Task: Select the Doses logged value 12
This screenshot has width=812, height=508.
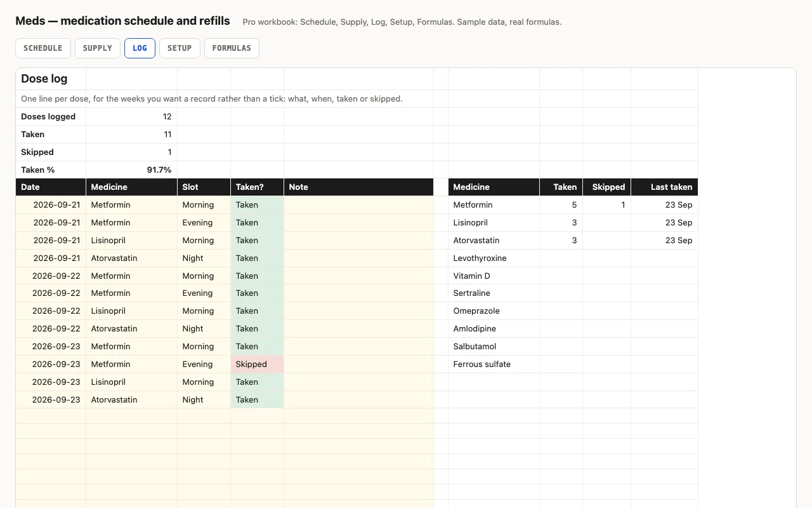Action: pyautogui.click(x=131, y=117)
